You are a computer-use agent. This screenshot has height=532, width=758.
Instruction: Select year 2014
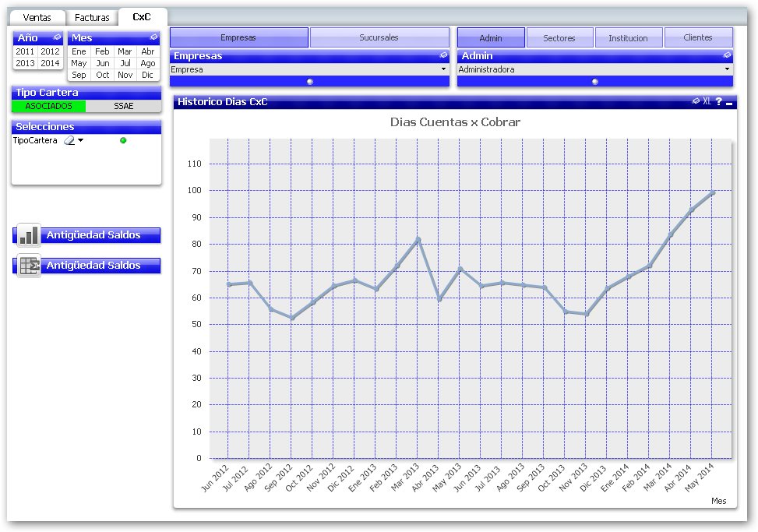(x=50, y=63)
